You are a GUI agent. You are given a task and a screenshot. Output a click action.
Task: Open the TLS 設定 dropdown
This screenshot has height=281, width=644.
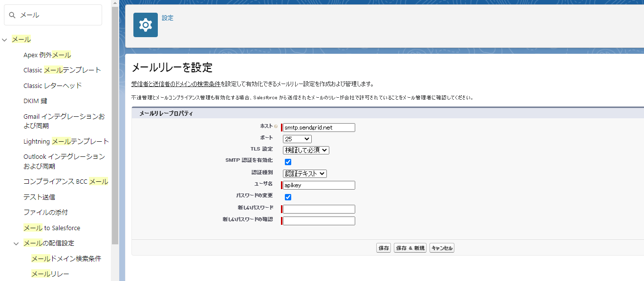(x=306, y=150)
